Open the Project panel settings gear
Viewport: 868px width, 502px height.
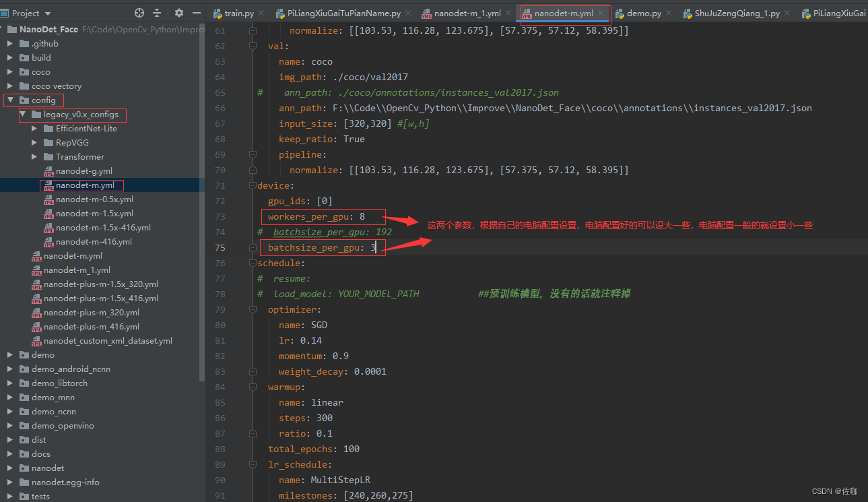pos(179,13)
